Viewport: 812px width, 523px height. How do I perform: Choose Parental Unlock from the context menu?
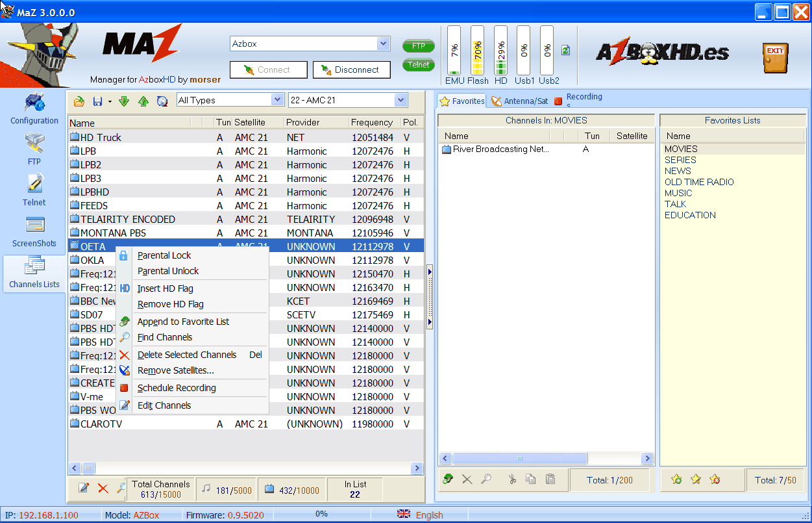click(x=193, y=271)
